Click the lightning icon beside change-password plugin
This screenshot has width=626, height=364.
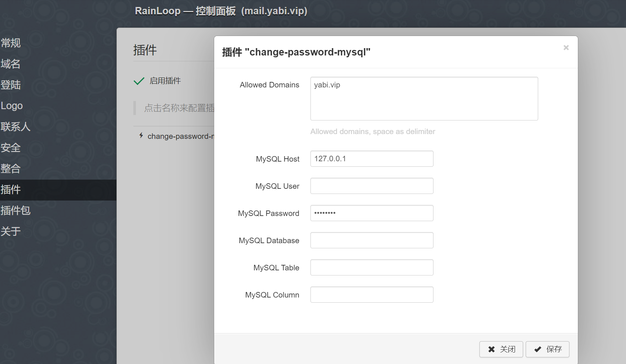pyautogui.click(x=141, y=136)
